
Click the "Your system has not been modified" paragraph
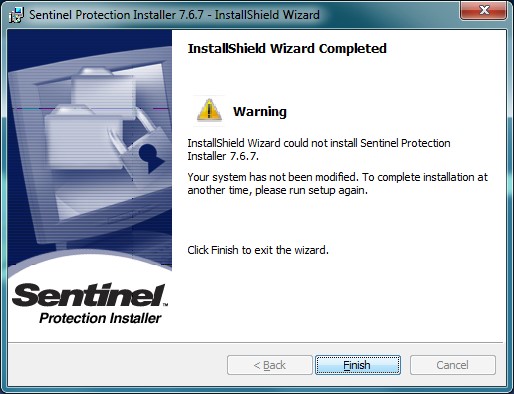(337, 183)
